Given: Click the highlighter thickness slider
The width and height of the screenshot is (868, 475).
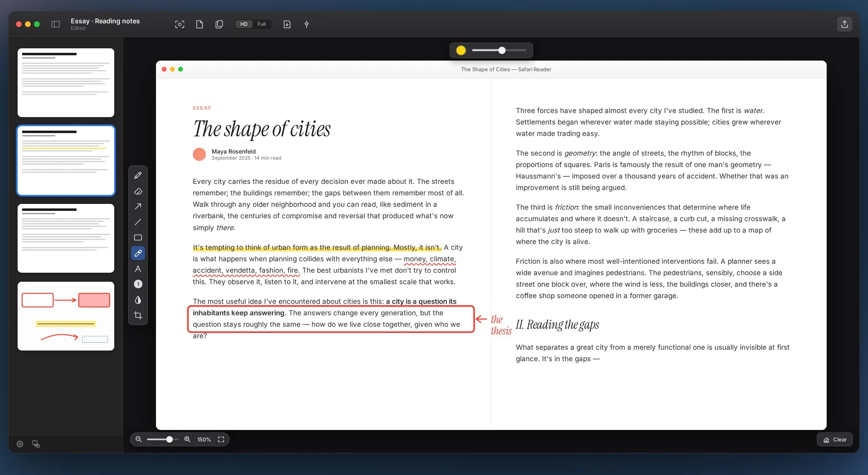Looking at the screenshot, I should (499, 50).
